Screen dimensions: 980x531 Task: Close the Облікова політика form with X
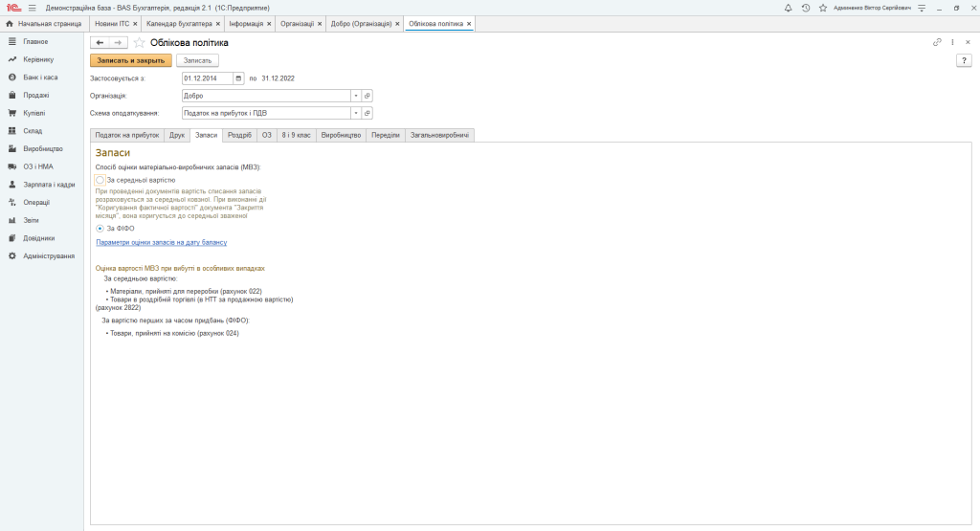pos(968,42)
